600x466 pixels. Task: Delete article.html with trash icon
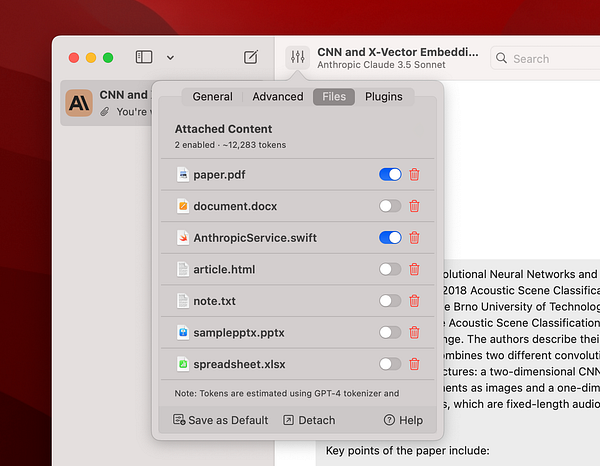414,269
